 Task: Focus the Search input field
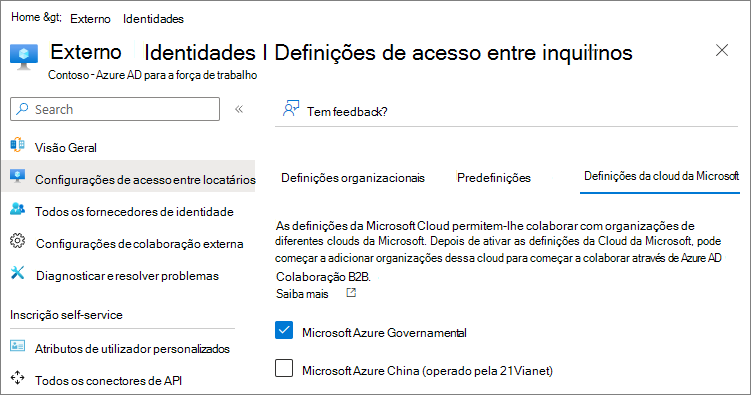click(115, 109)
